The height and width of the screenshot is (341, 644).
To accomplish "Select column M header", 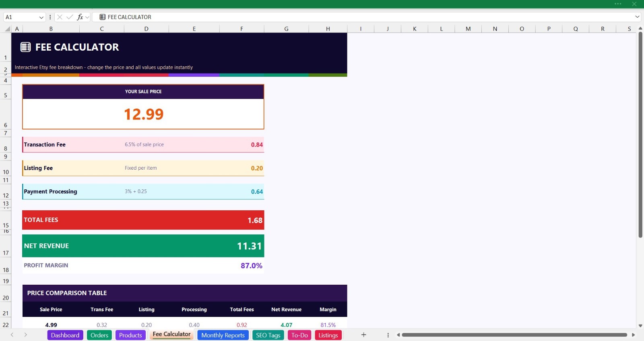I will 468,29.
